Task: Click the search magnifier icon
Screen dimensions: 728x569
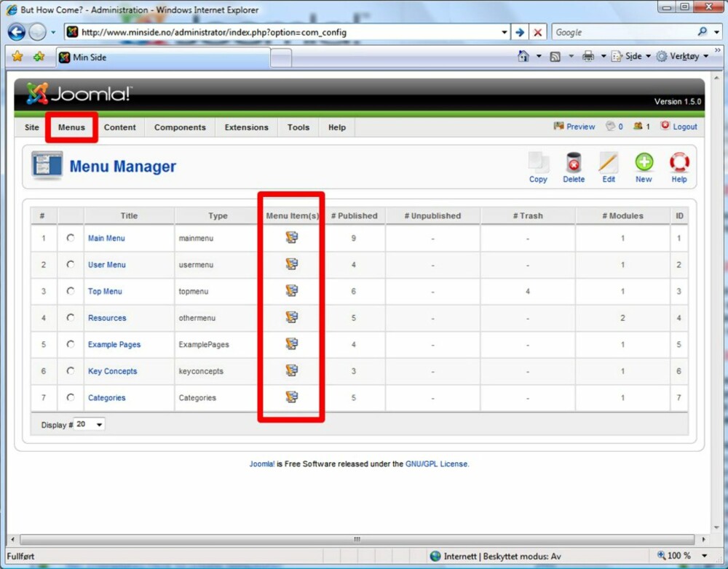Action: click(x=702, y=31)
